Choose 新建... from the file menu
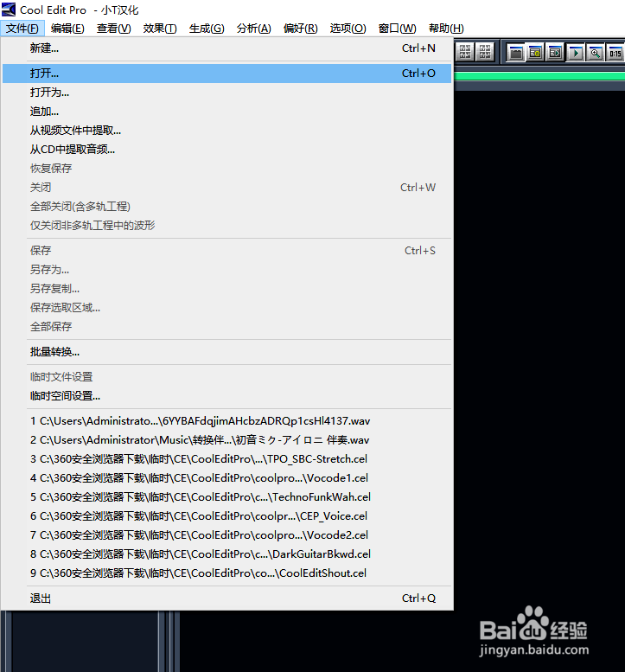This screenshot has width=625, height=672. coord(227,48)
